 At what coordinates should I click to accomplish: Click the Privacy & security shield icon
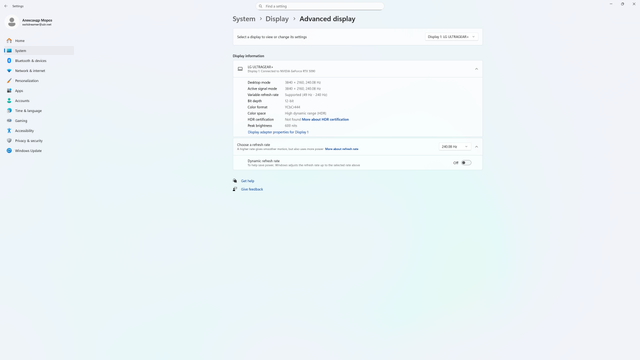coord(9,140)
